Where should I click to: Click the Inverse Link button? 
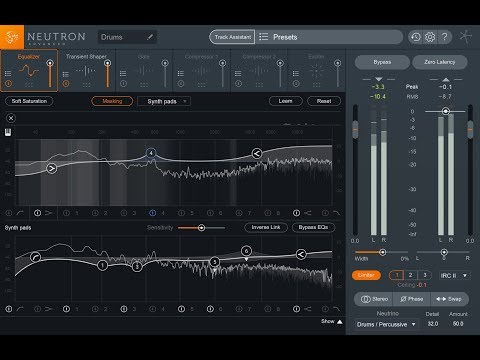[x=266, y=227]
